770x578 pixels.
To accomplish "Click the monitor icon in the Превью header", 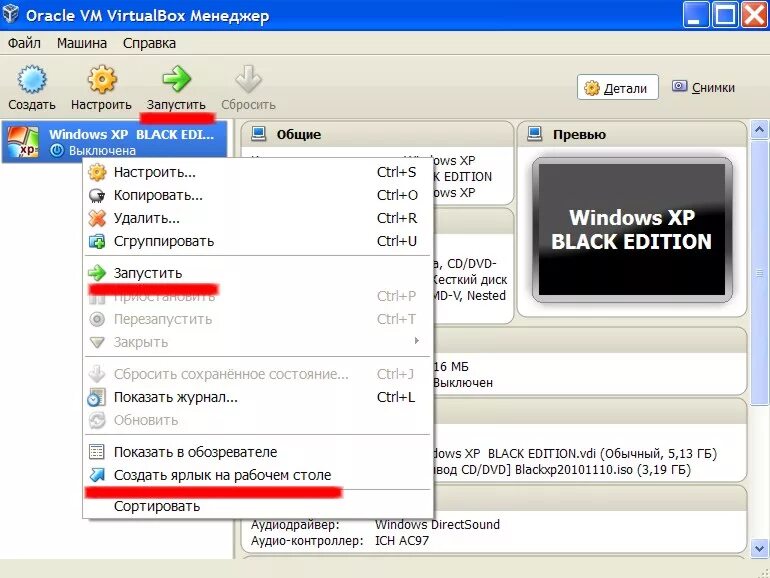I will (535, 134).
